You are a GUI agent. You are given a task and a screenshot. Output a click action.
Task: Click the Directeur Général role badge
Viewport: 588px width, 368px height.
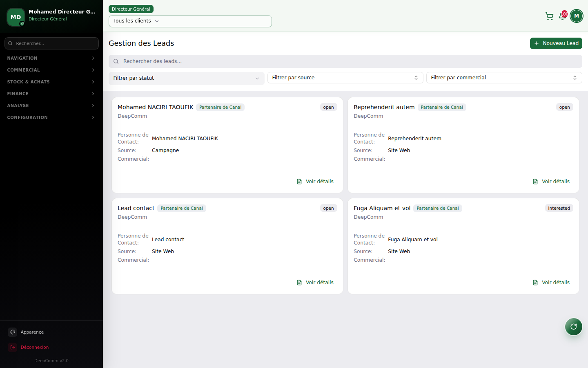[x=131, y=9]
